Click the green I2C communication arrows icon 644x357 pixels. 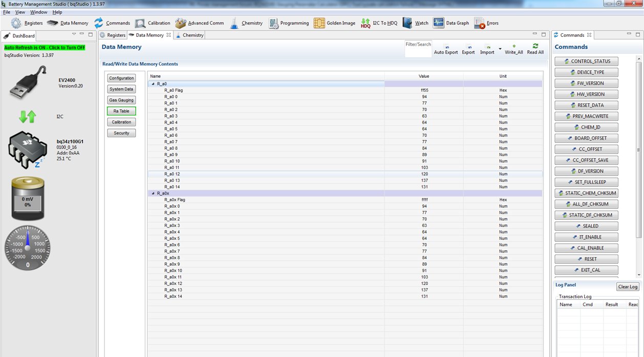[x=27, y=117]
